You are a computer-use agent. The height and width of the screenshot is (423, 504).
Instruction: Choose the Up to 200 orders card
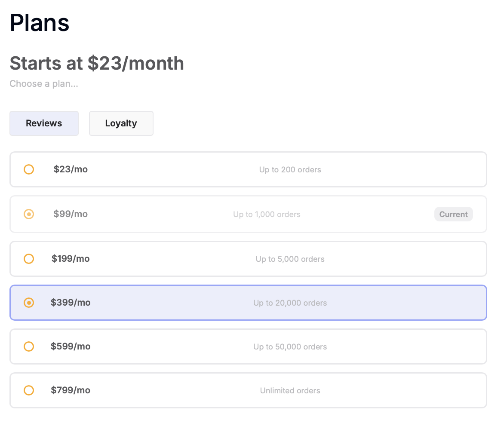[x=248, y=169]
